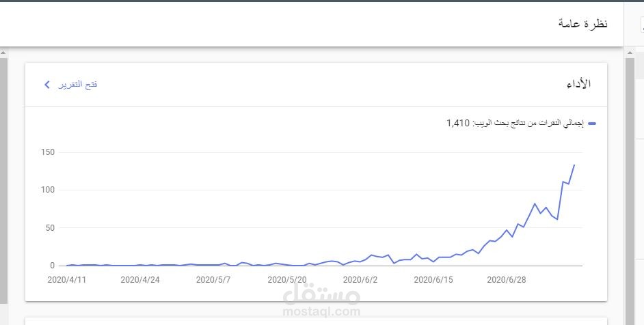Select the 2020/4/11 date on the chart axis
Image resolution: width=644 pixels, height=325 pixels.
[67, 280]
